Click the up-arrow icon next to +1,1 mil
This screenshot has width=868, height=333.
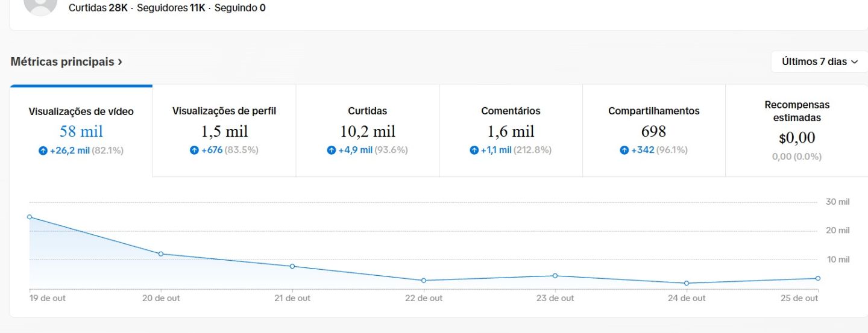[x=474, y=150]
